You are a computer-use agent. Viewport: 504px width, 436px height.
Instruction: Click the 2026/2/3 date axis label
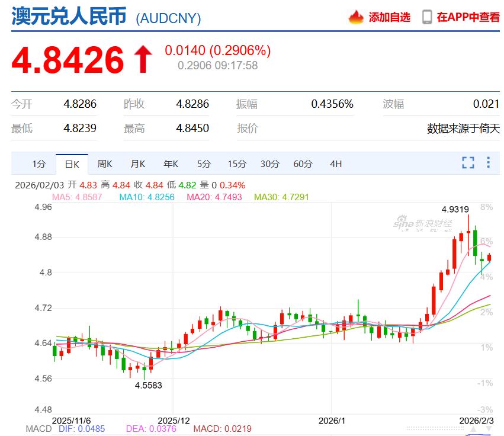(476, 421)
